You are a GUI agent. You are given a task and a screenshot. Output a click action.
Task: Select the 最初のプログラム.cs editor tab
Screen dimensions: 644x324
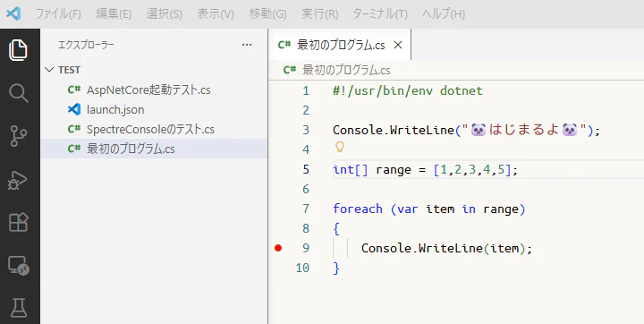click(x=339, y=45)
